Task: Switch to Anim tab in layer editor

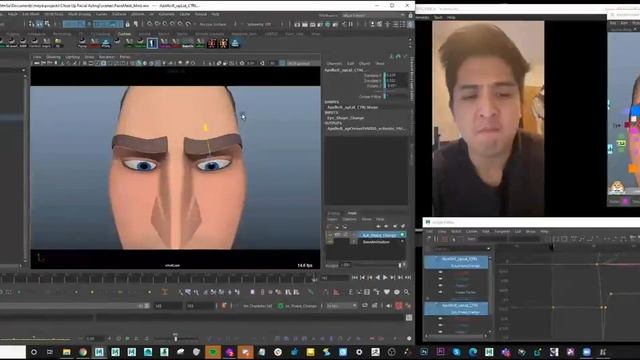Action: point(351,213)
